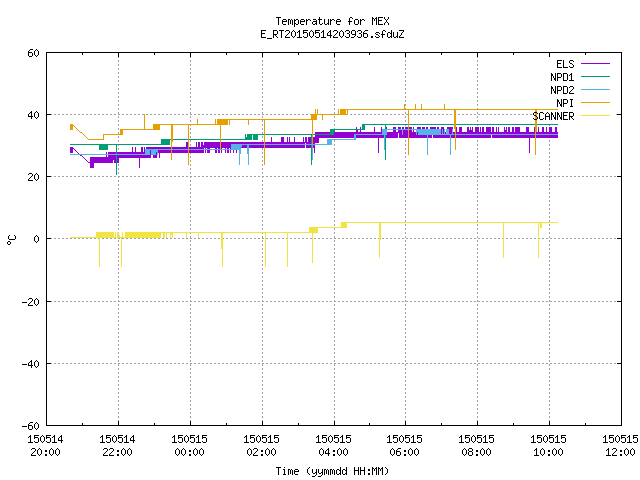Click the y-axis tick label 0

[37, 239]
